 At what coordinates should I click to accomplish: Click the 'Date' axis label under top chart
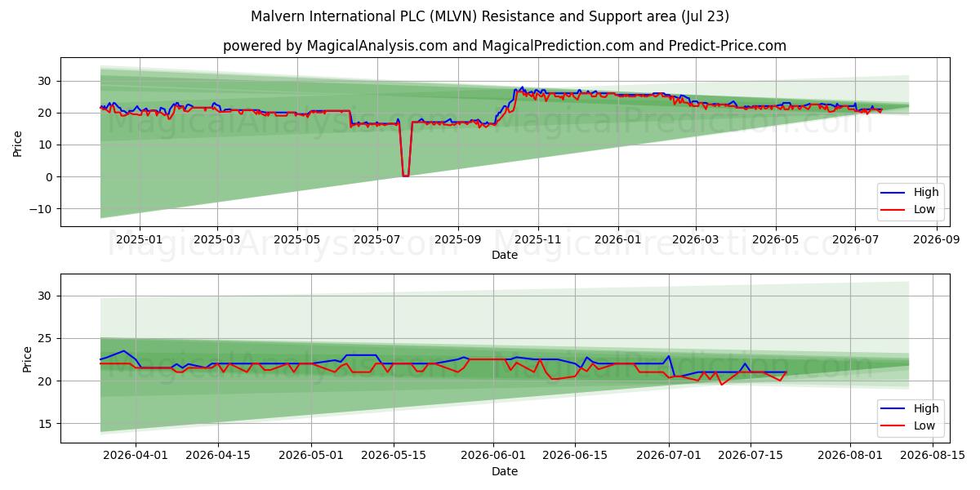pyautogui.click(x=505, y=255)
